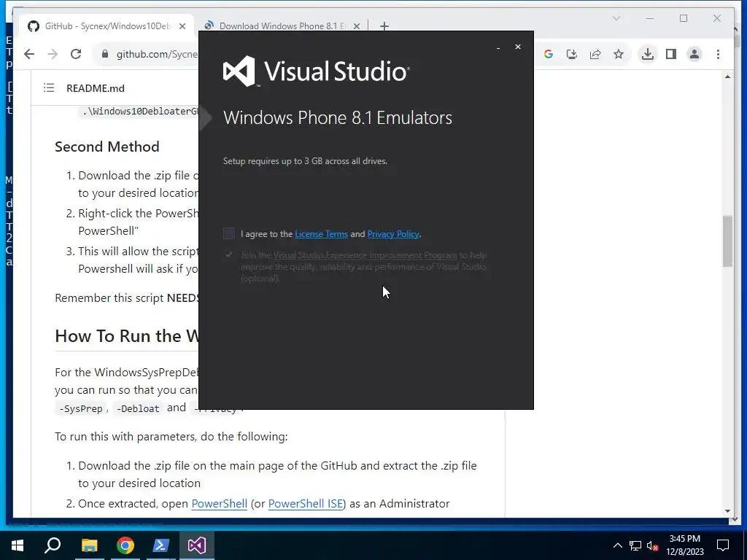Open the Privacy Policy link in installer
Viewport: 747px width, 560px height.
pyautogui.click(x=393, y=234)
